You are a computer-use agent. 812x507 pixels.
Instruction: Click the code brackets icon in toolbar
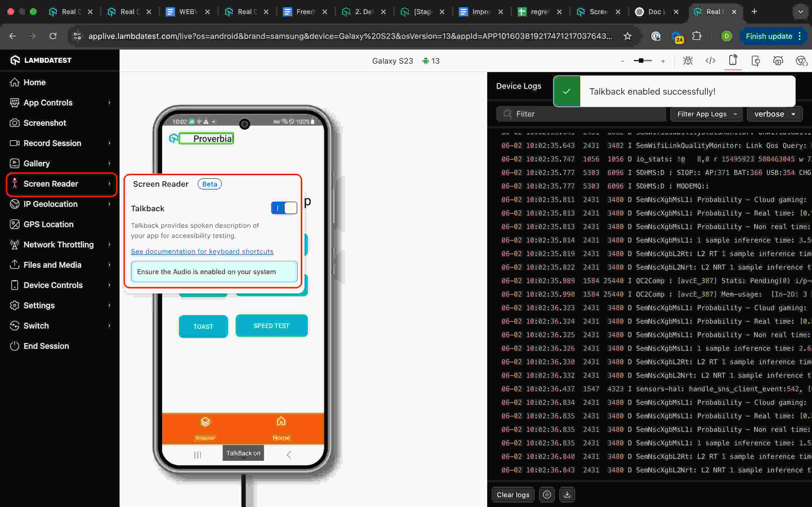[x=710, y=61]
